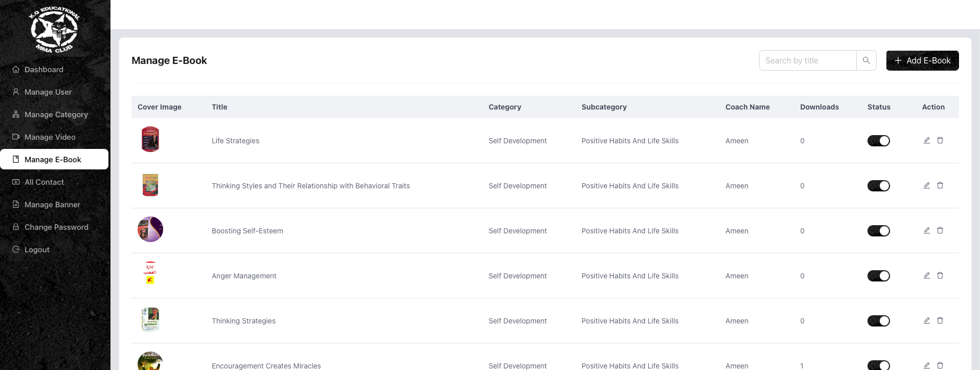980x370 pixels.
Task: Click the search magnifier icon
Action: click(x=866, y=60)
